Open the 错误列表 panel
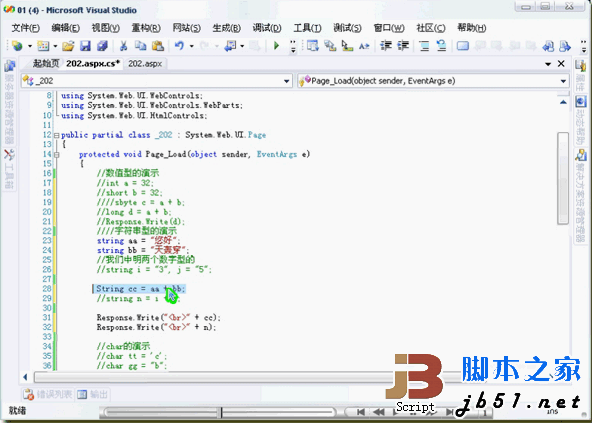 click(48, 395)
